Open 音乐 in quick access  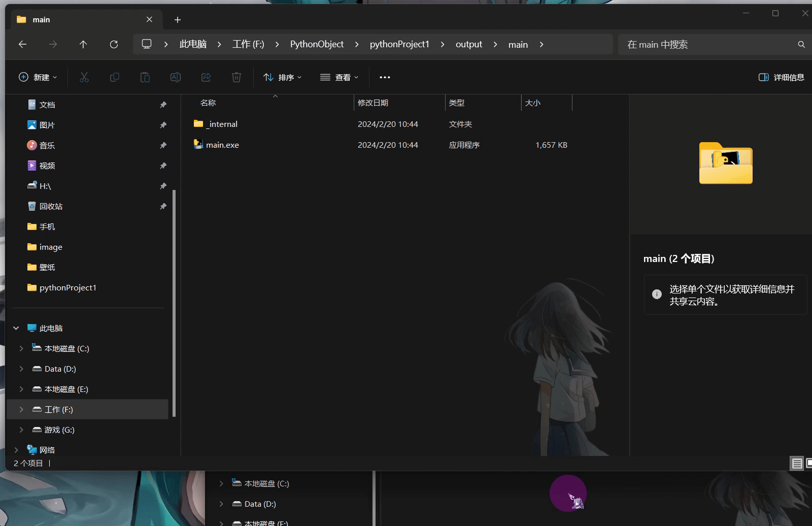tap(47, 145)
